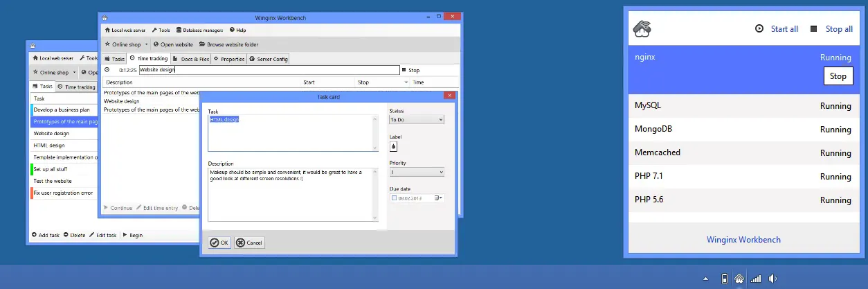Open the Priority dropdown
This screenshot has width=868, height=289.
pyautogui.click(x=417, y=172)
